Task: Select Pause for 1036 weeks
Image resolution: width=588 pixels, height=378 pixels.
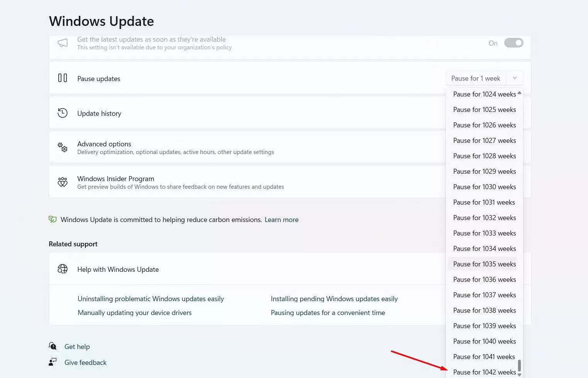Action: pos(484,280)
